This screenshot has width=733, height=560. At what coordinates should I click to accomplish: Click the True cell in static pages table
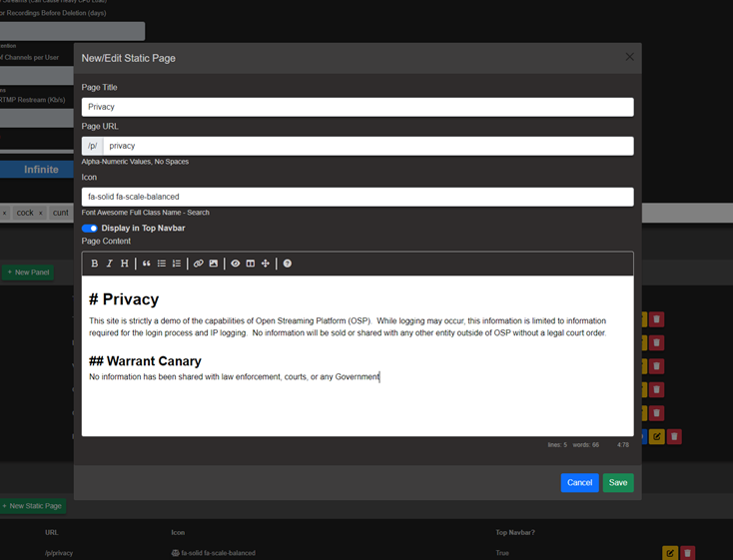(x=502, y=553)
